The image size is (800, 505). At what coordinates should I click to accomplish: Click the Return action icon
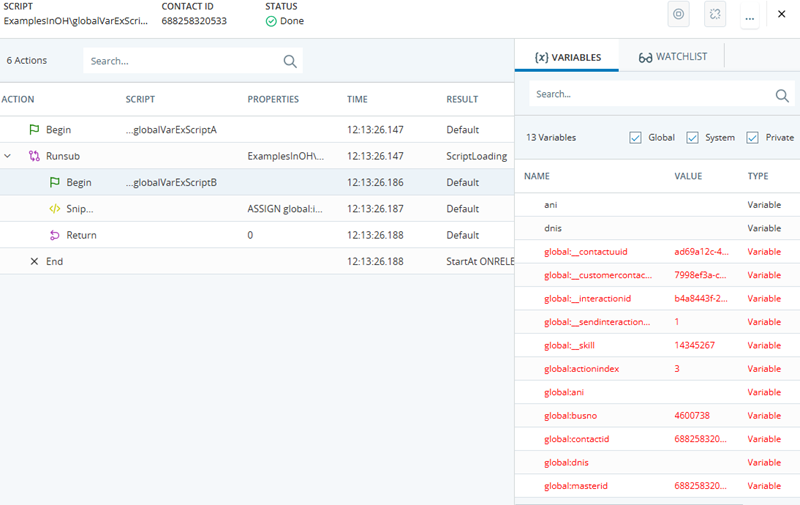(x=55, y=235)
